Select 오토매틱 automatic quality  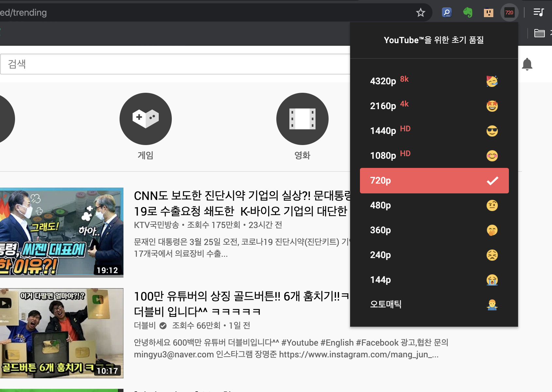(434, 304)
